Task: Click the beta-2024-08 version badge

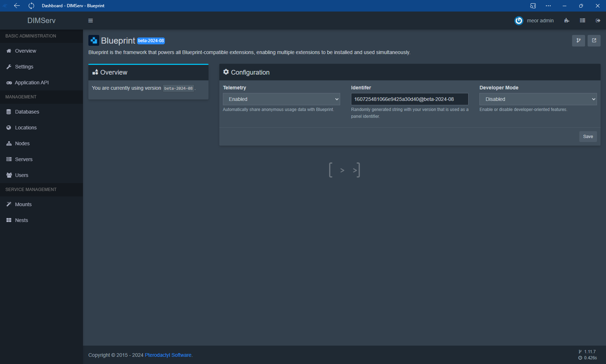Action: coord(151,41)
